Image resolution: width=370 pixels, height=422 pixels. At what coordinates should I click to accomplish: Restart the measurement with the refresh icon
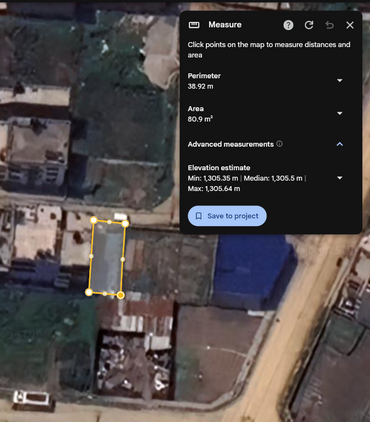click(x=309, y=25)
